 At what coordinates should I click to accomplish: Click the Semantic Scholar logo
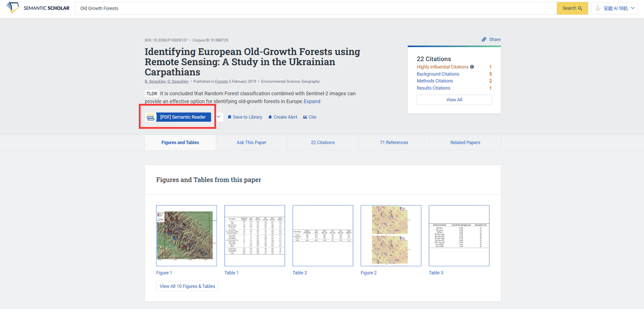pyautogui.click(x=38, y=8)
